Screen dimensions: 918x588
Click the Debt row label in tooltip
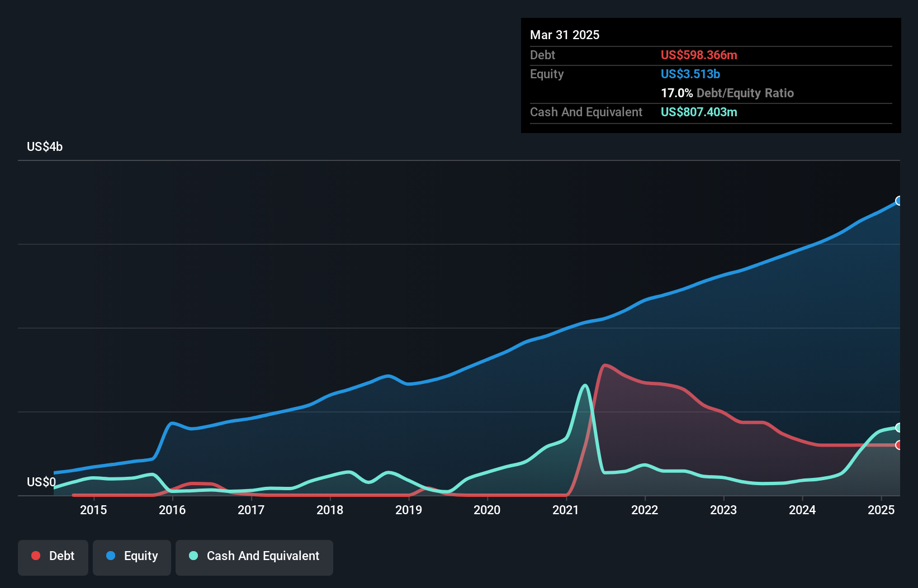click(x=542, y=55)
